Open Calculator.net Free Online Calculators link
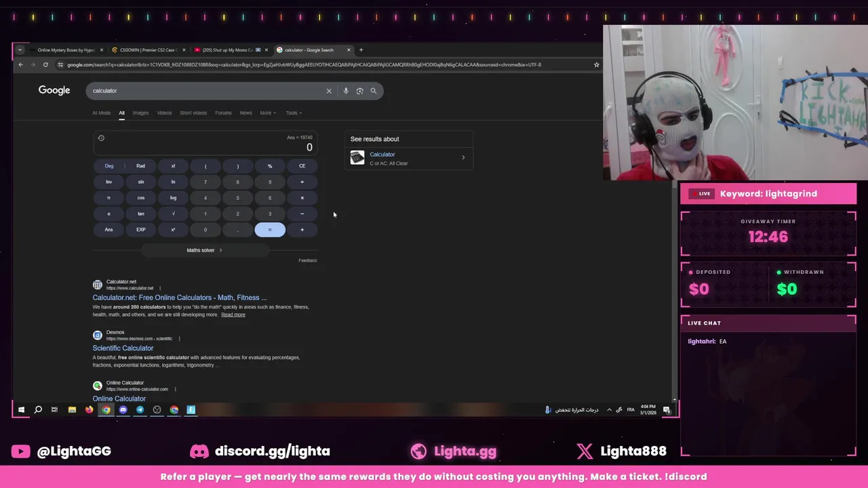 pos(180,298)
